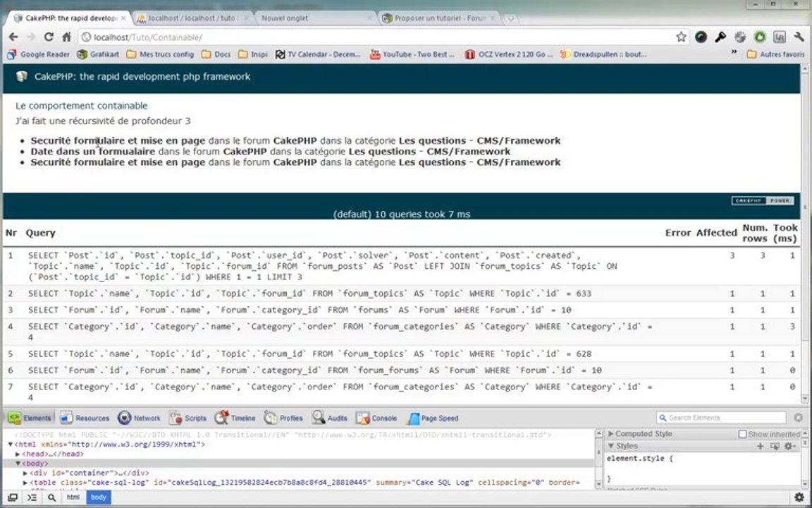Show hidden bookmarks with the chevron
Viewport: 812px width, 508px height.
click(734, 52)
